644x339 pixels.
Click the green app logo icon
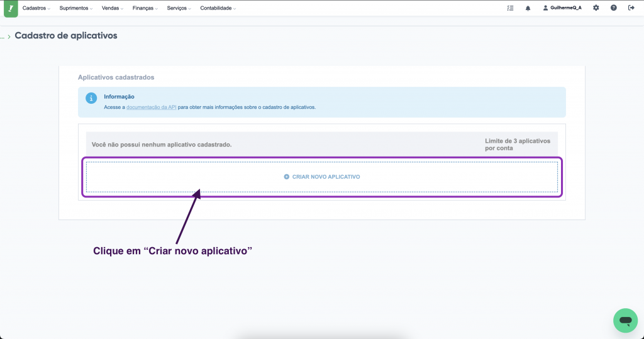coord(11,8)
